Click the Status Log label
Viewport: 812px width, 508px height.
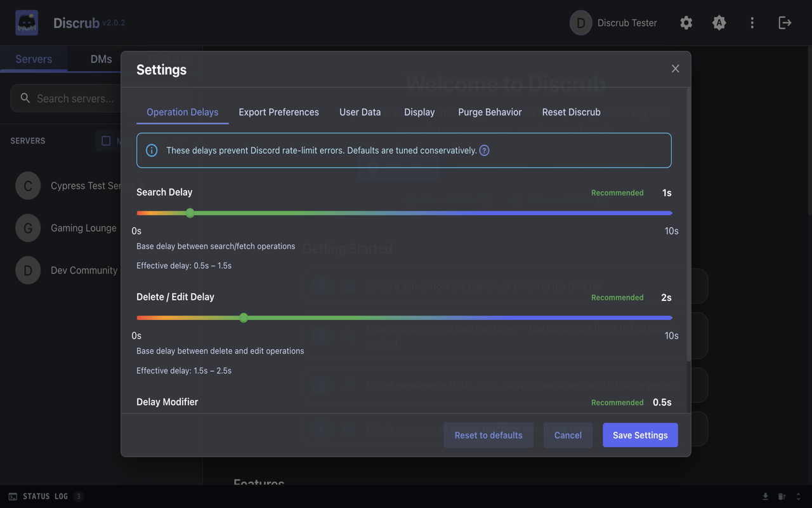click(45, 497)
